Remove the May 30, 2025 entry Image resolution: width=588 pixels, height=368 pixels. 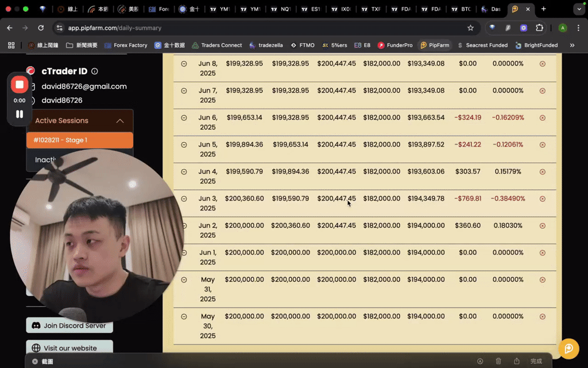[542, 317]
